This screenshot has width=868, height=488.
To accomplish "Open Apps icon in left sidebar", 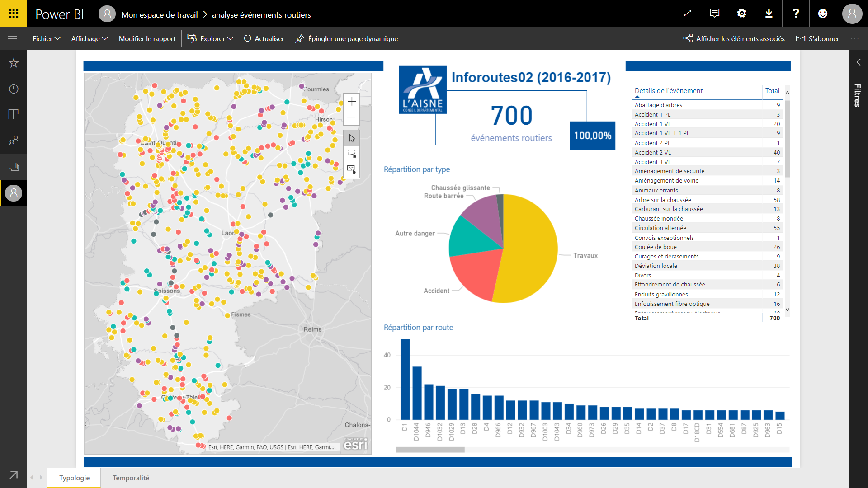I will [14, 114].
